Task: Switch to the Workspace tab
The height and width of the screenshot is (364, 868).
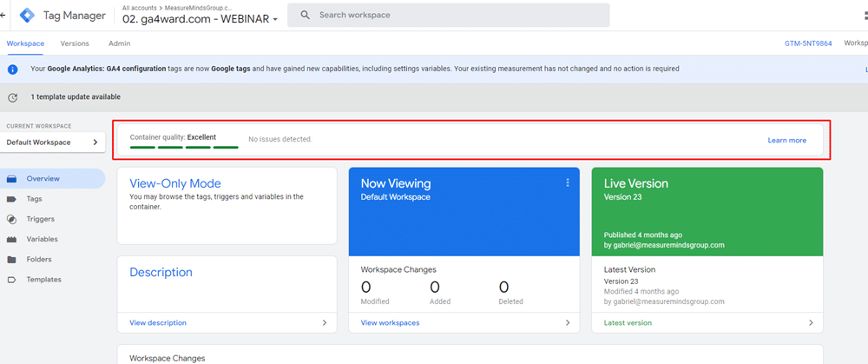Action: point(25,43)
